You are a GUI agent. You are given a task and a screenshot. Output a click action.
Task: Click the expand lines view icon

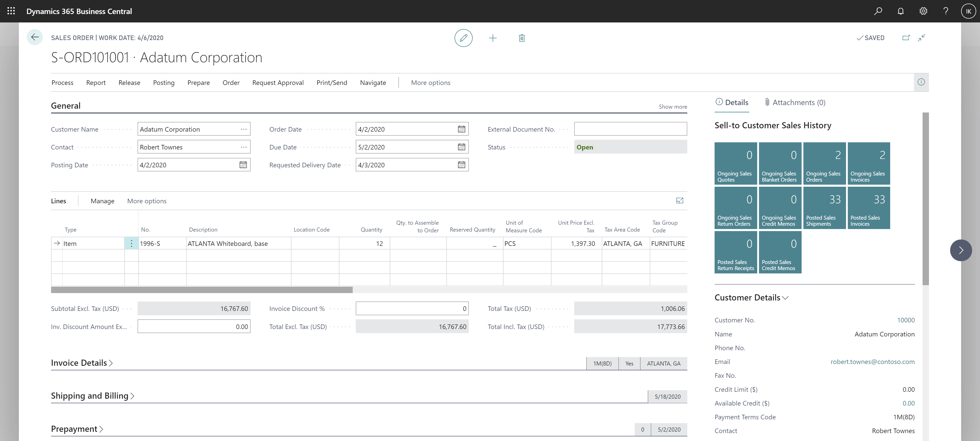click(x=680, y=200)
